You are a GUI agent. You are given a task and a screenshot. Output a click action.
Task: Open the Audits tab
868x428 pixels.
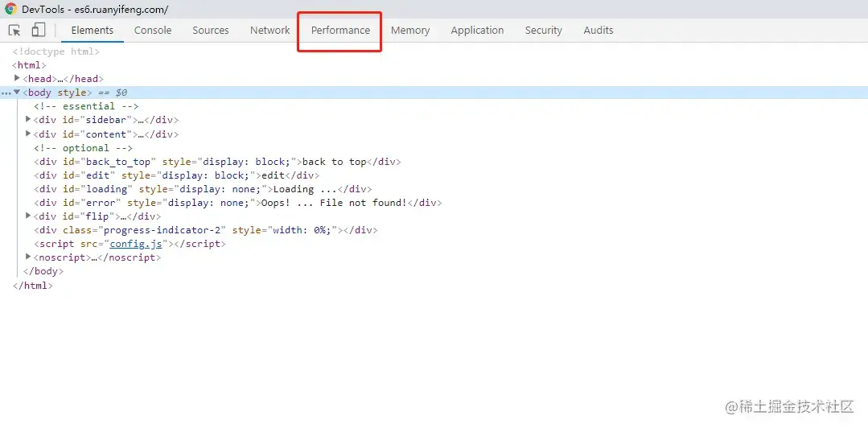coord(599,31)
